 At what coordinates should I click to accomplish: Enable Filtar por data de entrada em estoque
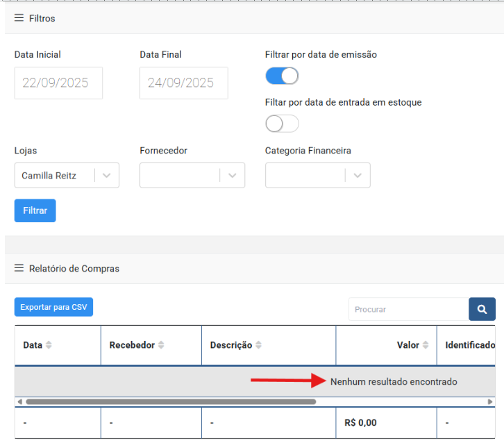[282, 124]
